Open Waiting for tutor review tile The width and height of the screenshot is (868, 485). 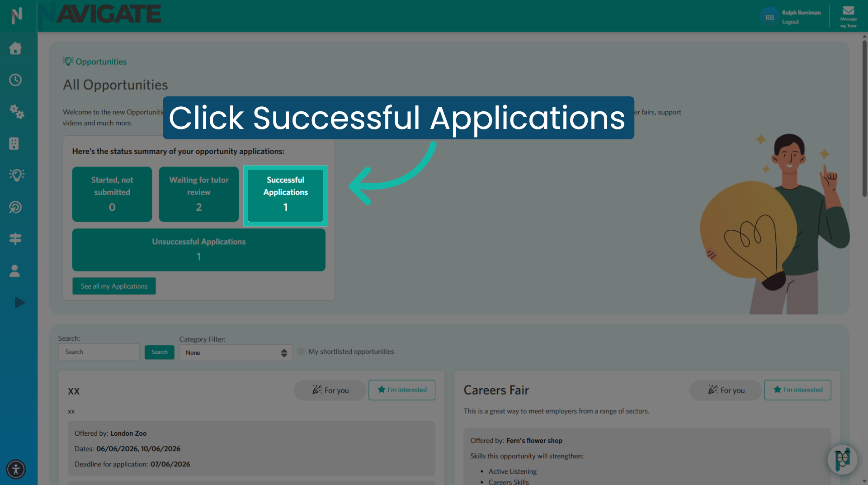point(199,194)
